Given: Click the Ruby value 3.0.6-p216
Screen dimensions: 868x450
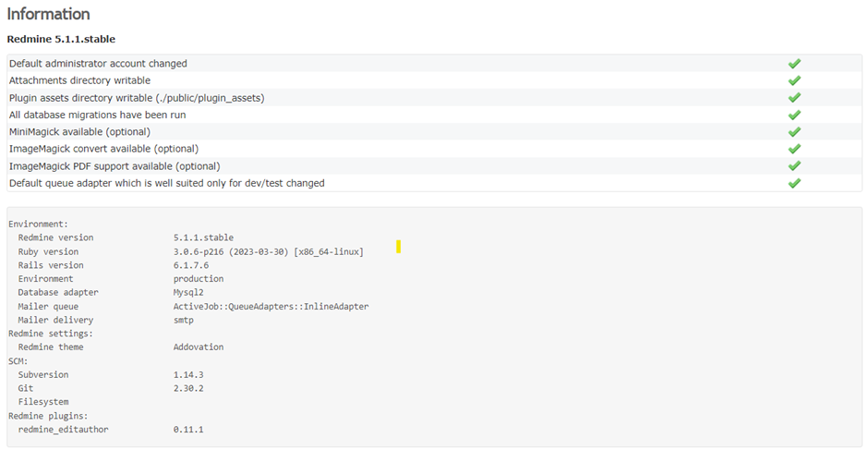Looking at the screenshot, I should 269,251.
